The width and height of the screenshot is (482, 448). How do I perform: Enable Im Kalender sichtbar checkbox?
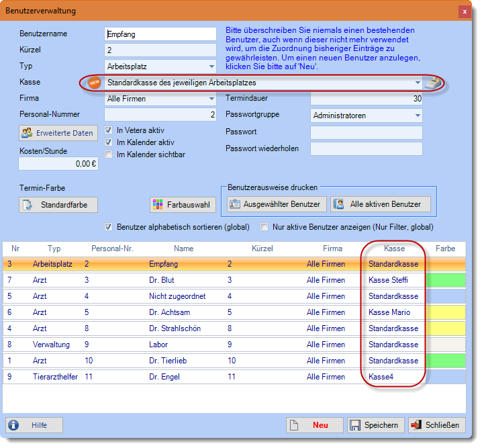(x=109, y=154)
